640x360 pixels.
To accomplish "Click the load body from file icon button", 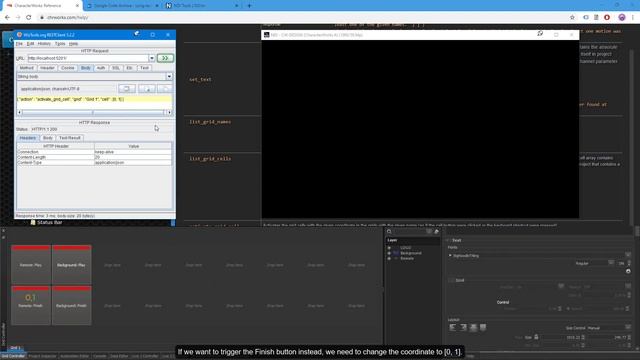I will 147,89.
